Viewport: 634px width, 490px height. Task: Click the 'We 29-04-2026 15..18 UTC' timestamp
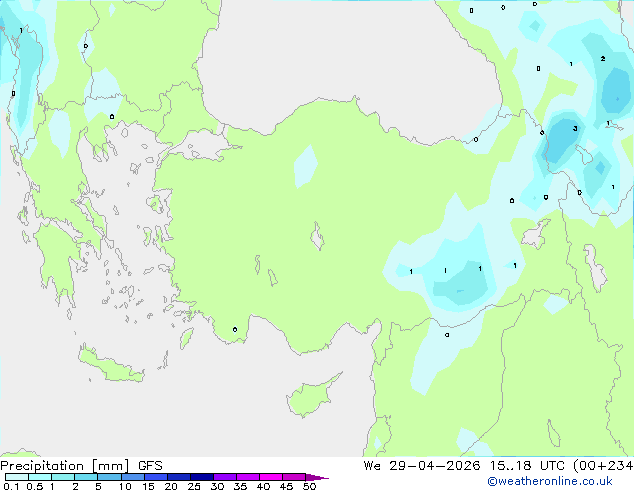pyautogui.click(x=464, y=465)
